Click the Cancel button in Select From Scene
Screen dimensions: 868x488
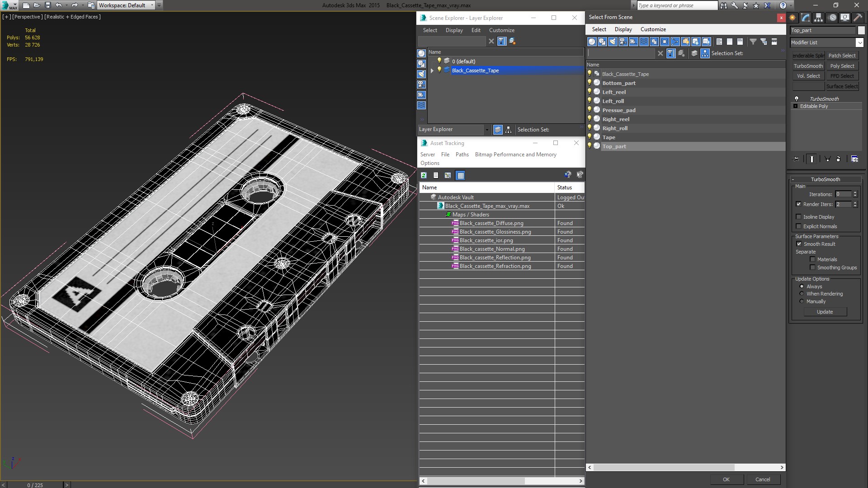pos(763,479)
